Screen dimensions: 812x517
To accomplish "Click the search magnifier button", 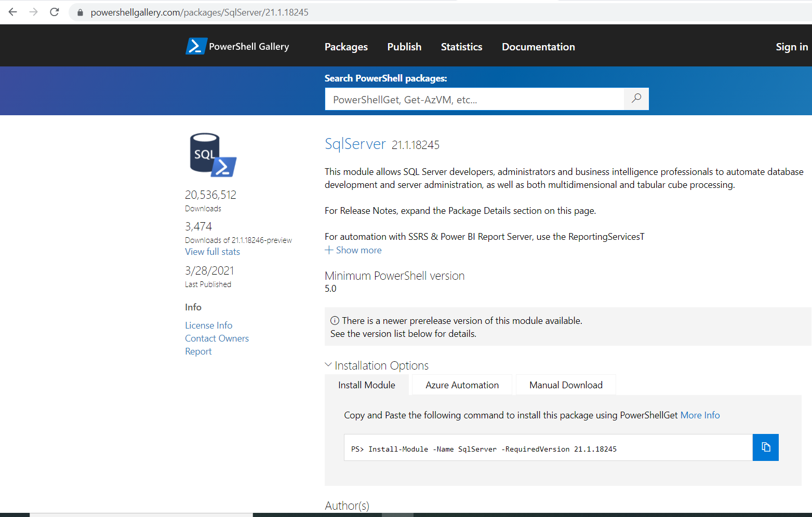I will [636, 99].
